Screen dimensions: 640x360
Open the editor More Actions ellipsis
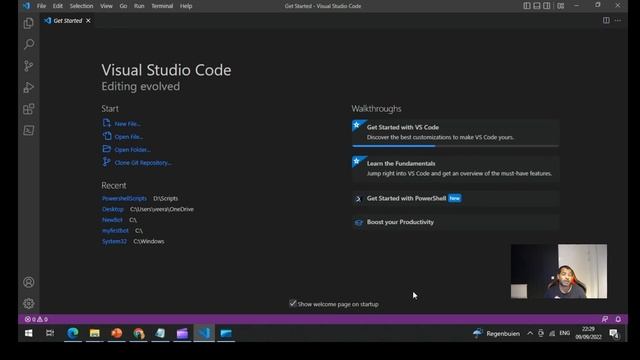pyautogui.click(x=618, y=20)
